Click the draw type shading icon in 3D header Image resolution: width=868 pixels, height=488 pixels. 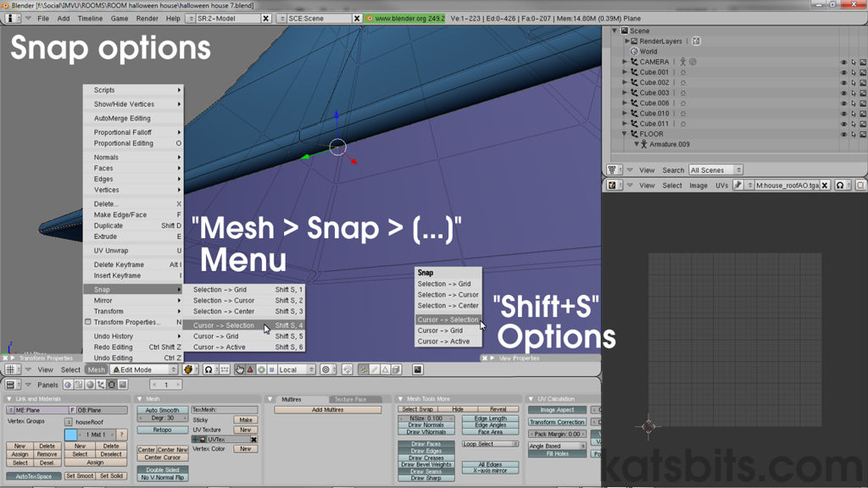[189, 369]
